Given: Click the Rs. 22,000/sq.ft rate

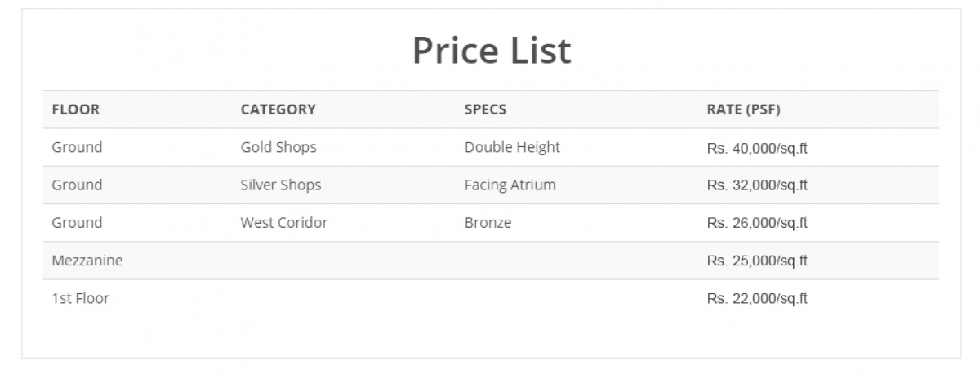Looking at the screenshot, I should (x=757, y=298).
